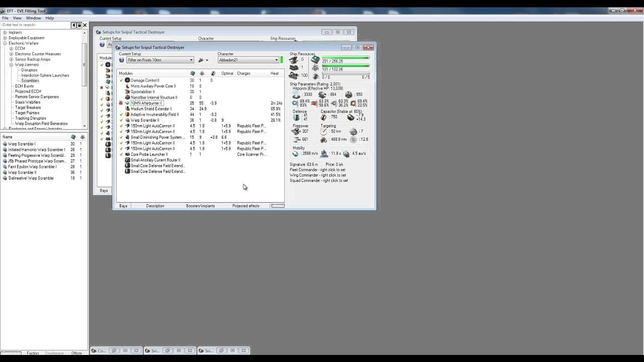
Task: Select the Small Diminishing Power System icon
Action: 127,137
